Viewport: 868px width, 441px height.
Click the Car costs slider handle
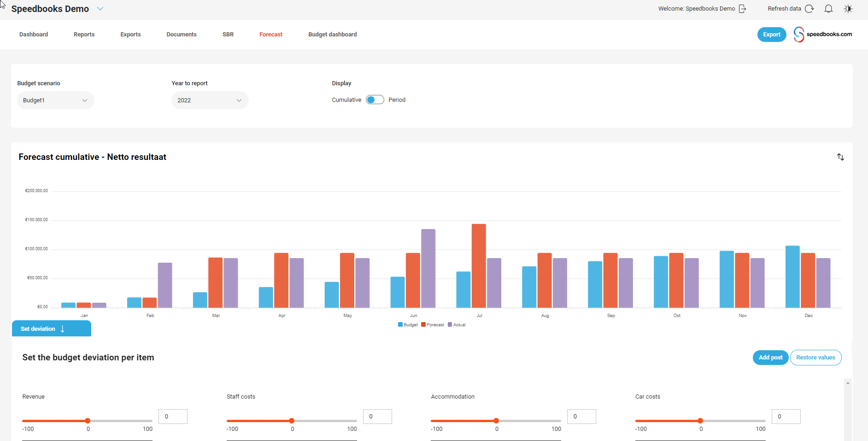pos(700,421)
